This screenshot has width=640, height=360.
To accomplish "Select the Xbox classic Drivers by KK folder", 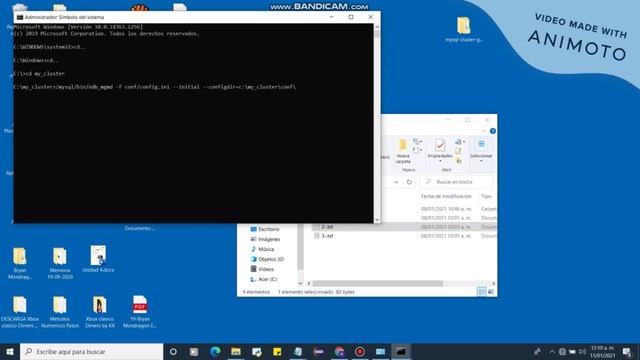I will tap(100, 312).
